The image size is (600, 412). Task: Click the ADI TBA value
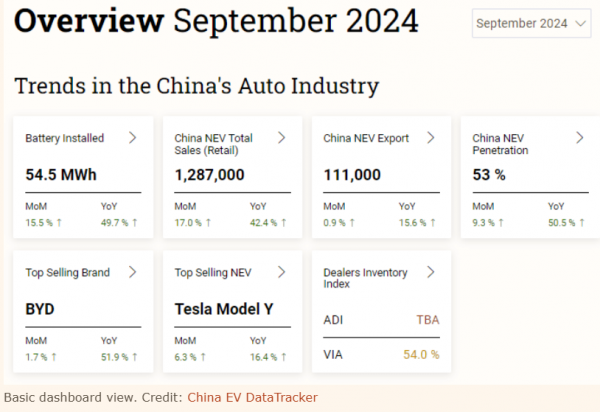coord(427,321)
